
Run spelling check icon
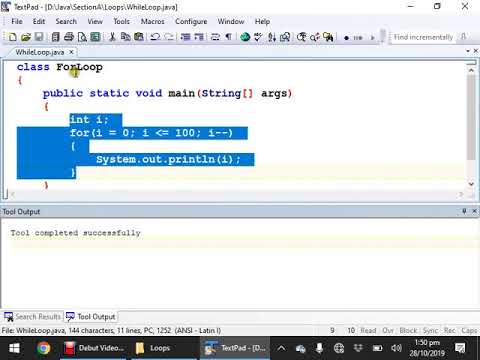258,37
